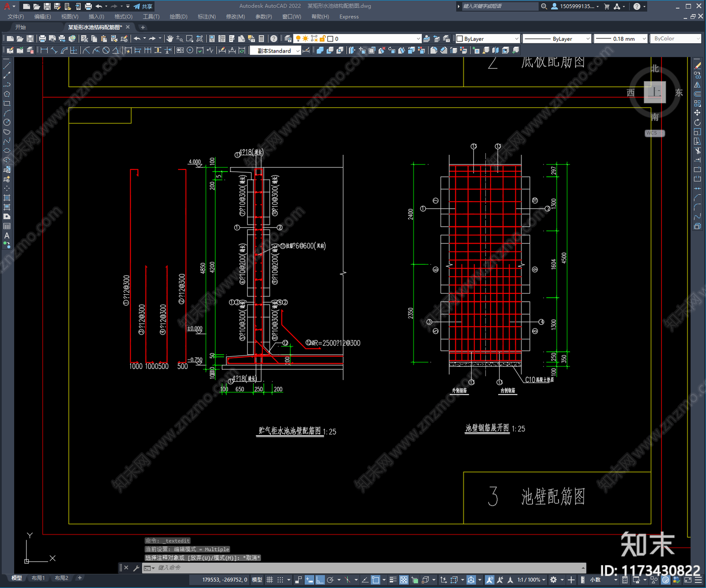706x588 pixels.
Task: Select the Pan hand tool
Action: tap(170, 39)
